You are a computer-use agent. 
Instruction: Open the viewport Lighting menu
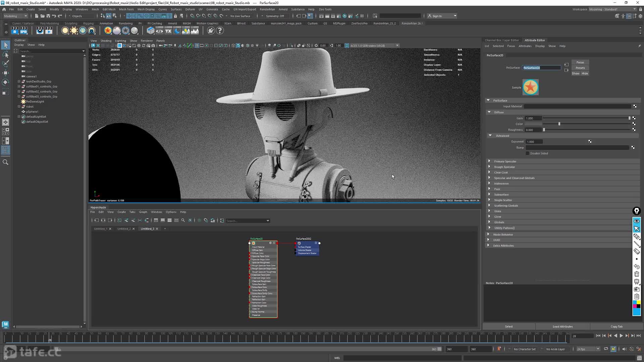pos(120,41)
